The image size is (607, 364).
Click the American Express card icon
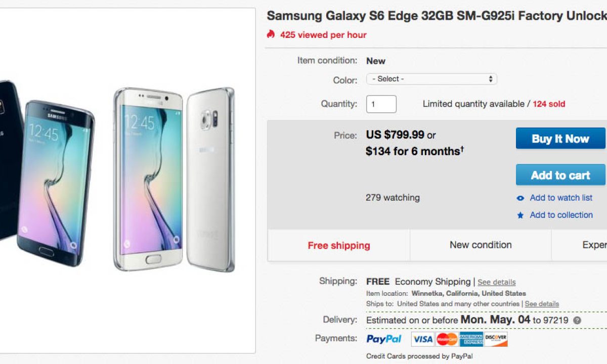tap(471, 339)
